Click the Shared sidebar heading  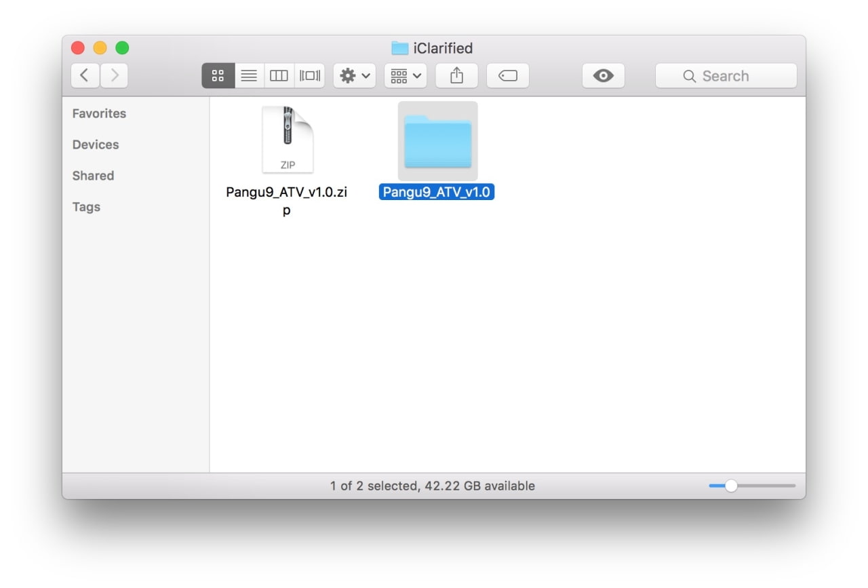tap(93, 176)
